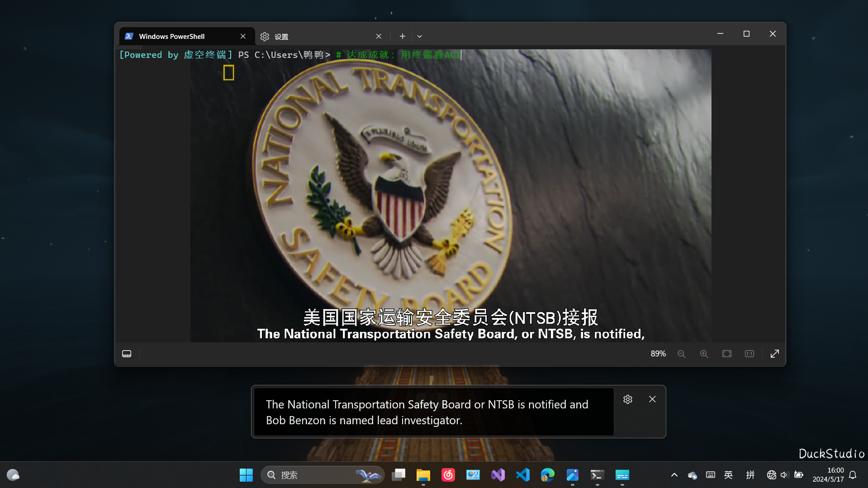The height and width of the screenshot is (488, 868).
Task: Open Microsoft Edge from taskbar
Action: (548, 475)
